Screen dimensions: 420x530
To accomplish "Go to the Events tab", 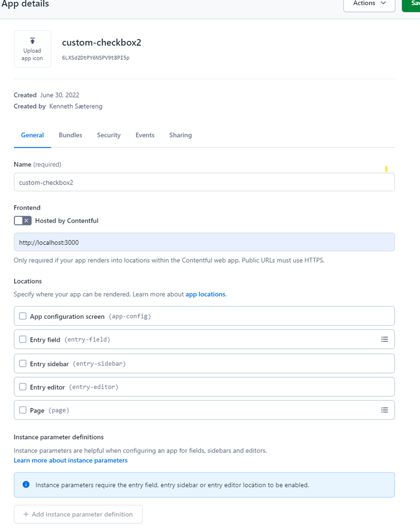I will tap(145, 135).
